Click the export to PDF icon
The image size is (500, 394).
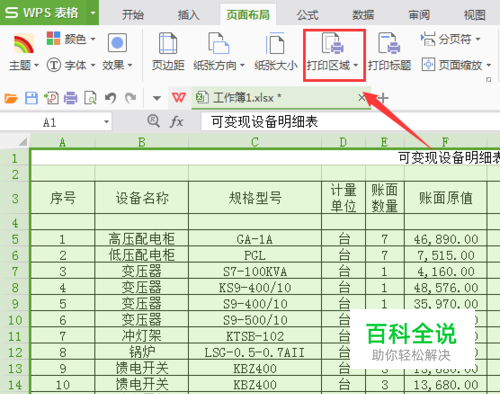pyautogui.click(x=51, y=98)
